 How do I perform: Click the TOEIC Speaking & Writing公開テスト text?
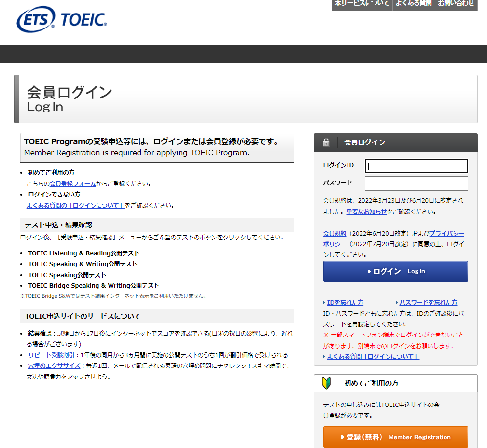point(83,264)
